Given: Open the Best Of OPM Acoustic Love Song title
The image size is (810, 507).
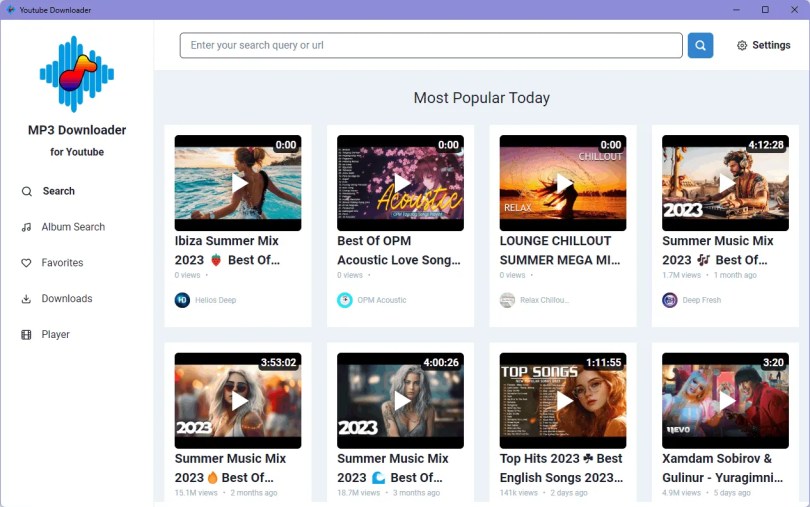Looking at the screenshot, I should point(398,251).
